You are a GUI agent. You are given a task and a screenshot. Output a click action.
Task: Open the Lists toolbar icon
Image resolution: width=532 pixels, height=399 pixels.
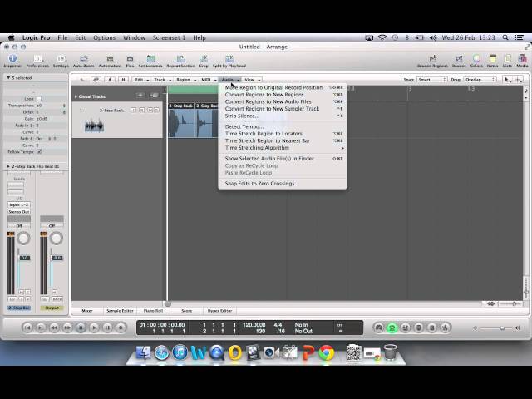[507, 61]
